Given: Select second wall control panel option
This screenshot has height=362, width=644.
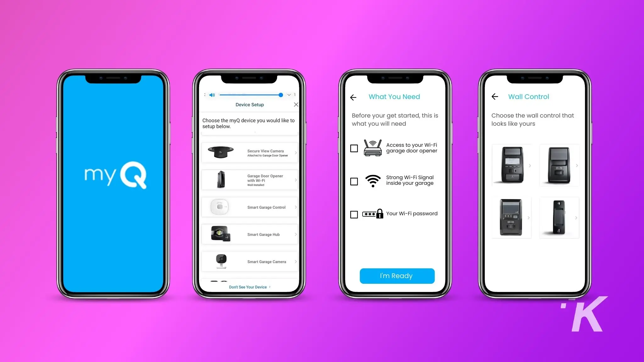Looking at the screenshot, I should tap(558, 165).
